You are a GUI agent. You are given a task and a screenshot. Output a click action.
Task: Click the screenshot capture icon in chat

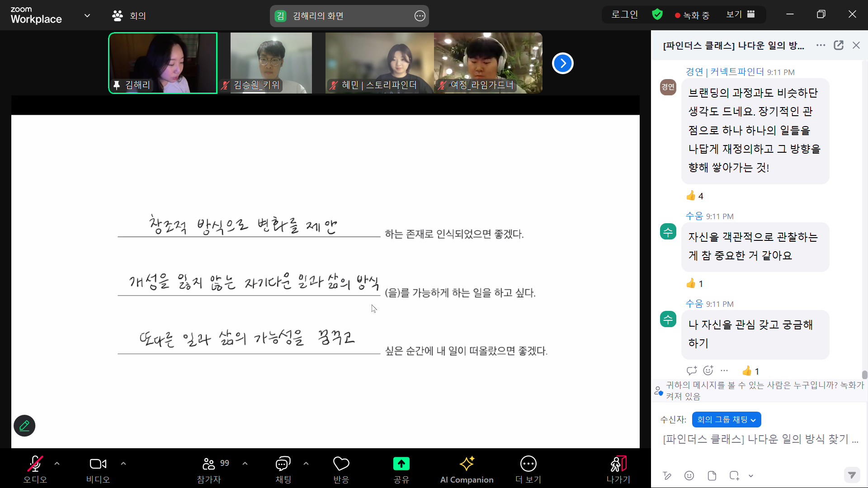(x=734, y=475)
